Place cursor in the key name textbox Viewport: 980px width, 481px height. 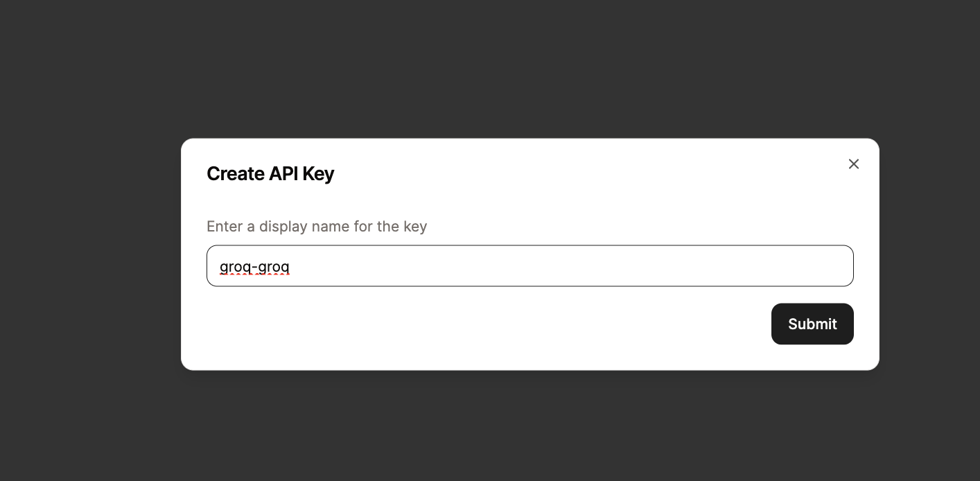pos(530,265)
